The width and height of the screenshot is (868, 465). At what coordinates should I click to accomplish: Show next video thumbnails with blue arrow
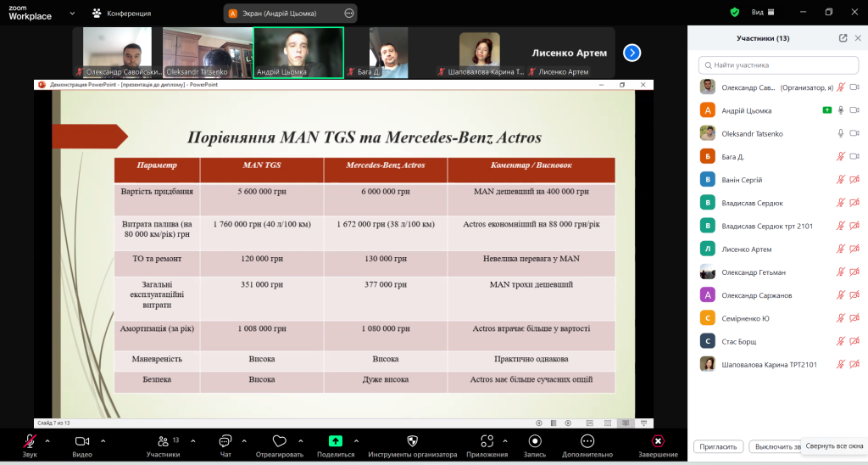click(x=632, y=53)
